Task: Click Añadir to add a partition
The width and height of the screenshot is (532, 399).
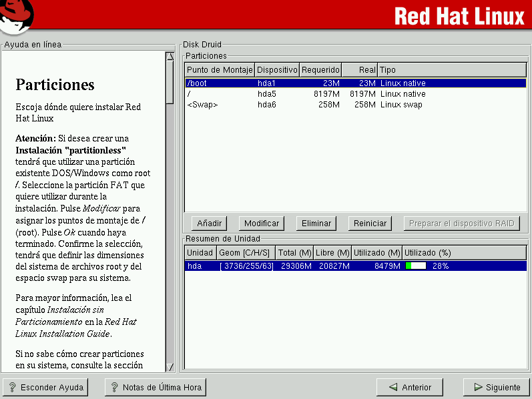Action: pos(210,224)
